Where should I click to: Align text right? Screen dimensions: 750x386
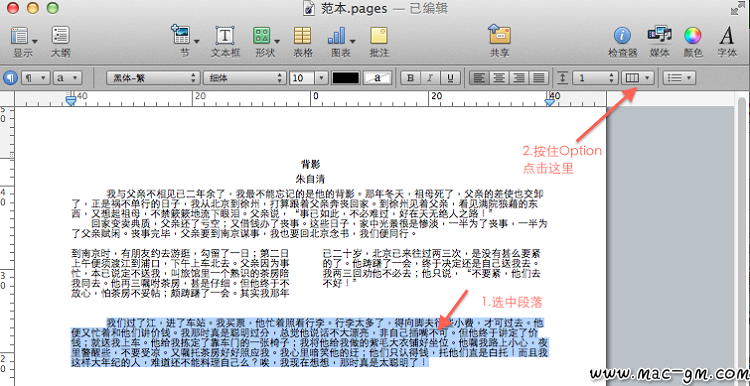[518, 78]
